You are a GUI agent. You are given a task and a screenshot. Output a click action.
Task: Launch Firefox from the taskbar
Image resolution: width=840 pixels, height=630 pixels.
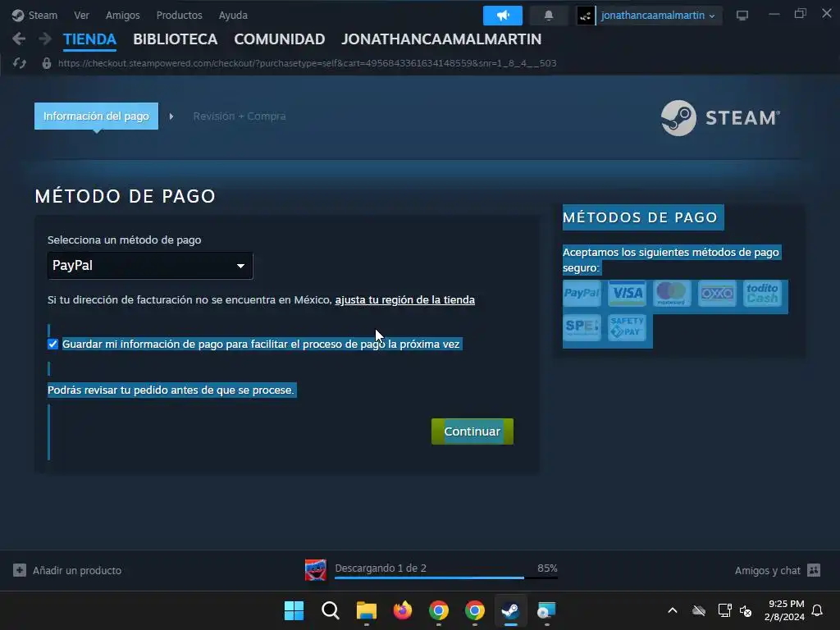(402, 610)
